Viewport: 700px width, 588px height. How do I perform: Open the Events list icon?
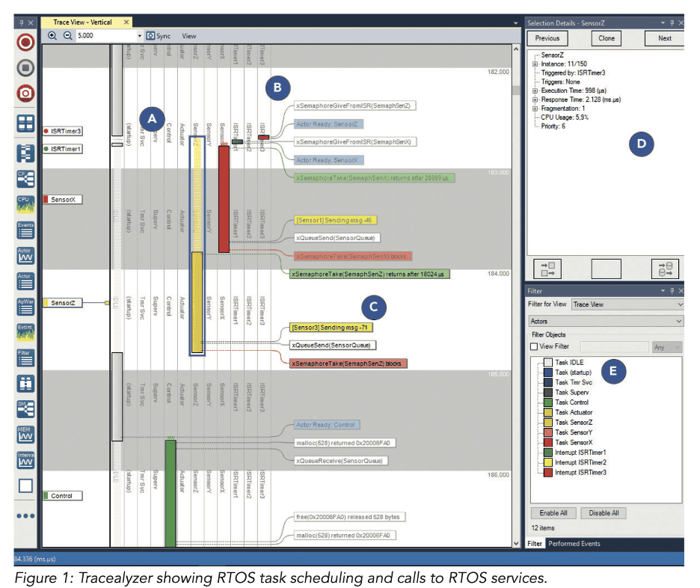point(25,230)
